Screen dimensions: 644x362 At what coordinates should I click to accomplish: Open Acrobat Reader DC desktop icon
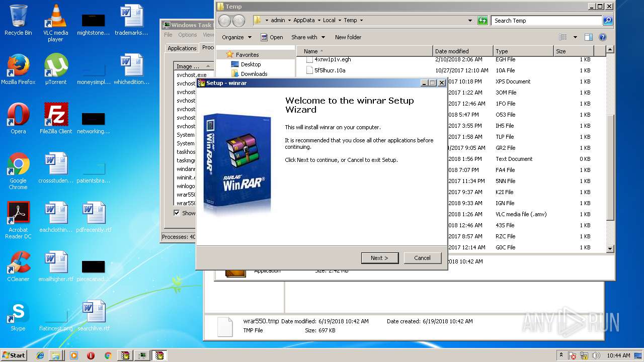click(x=18, y=220)
